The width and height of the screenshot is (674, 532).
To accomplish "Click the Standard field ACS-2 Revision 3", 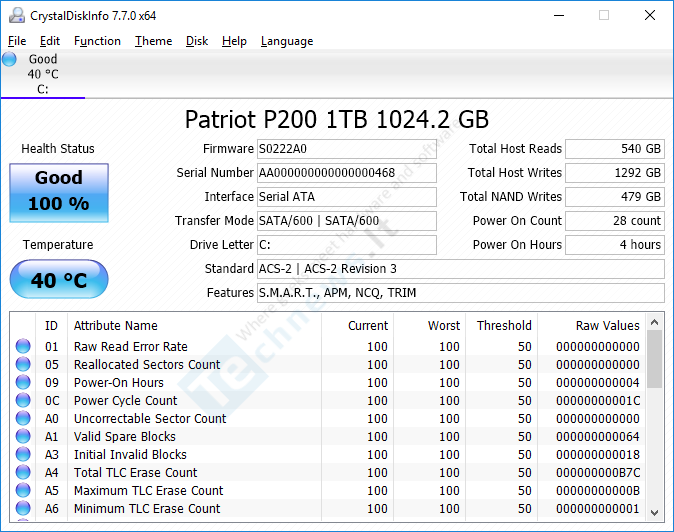I will [x=461, y=269].
